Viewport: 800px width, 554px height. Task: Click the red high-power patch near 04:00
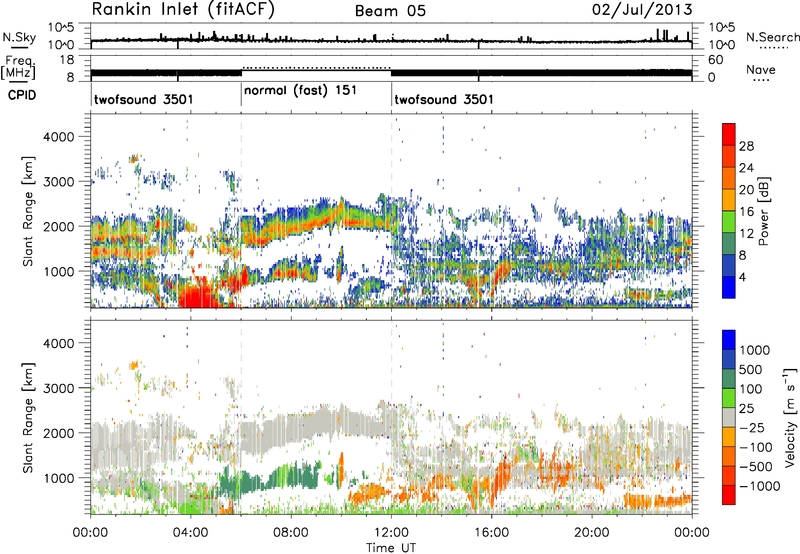(200, 296)
